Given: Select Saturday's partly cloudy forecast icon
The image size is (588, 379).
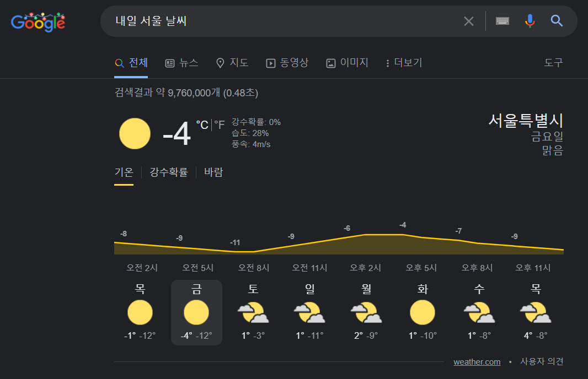Looking at the screenshot, I should (x=253, y=313).
